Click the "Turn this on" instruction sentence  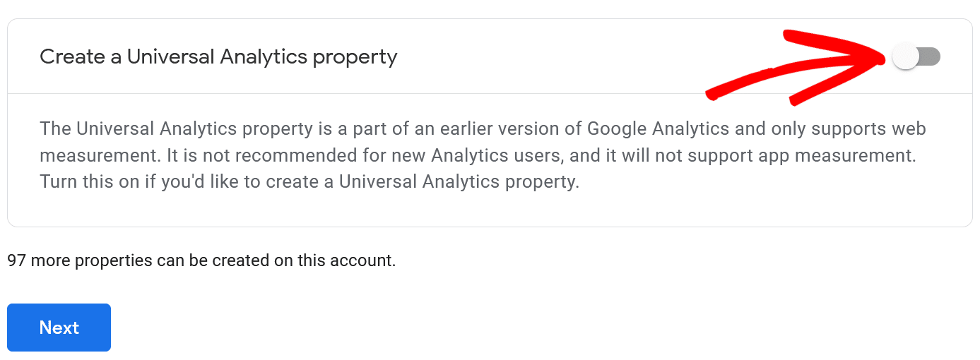[309, 181]
